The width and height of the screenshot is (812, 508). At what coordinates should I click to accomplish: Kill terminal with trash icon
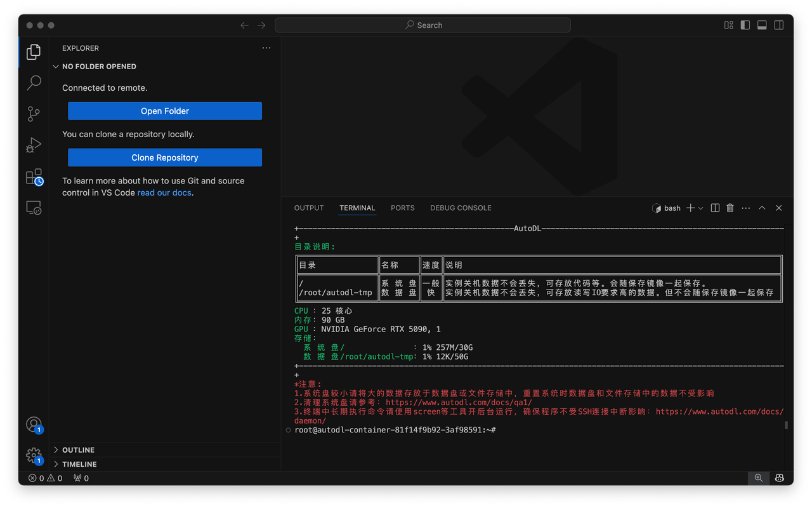pyautogui.click(x=730, y=208)
